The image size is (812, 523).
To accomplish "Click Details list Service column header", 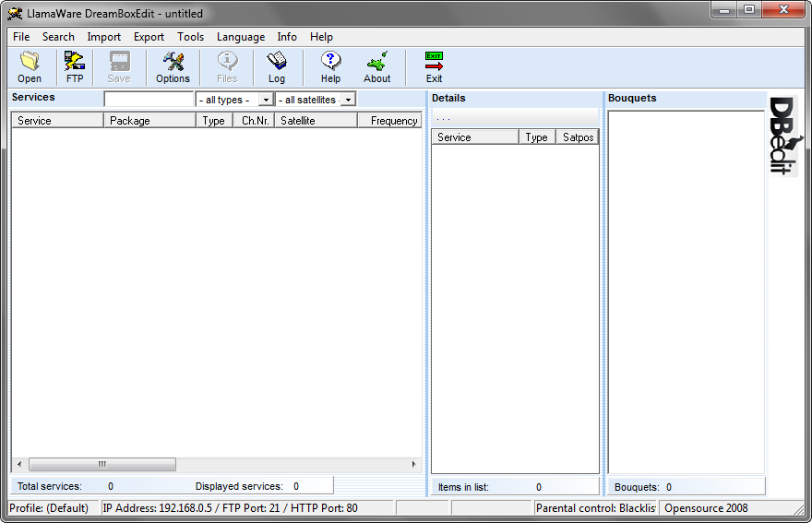I will [475, 137].
